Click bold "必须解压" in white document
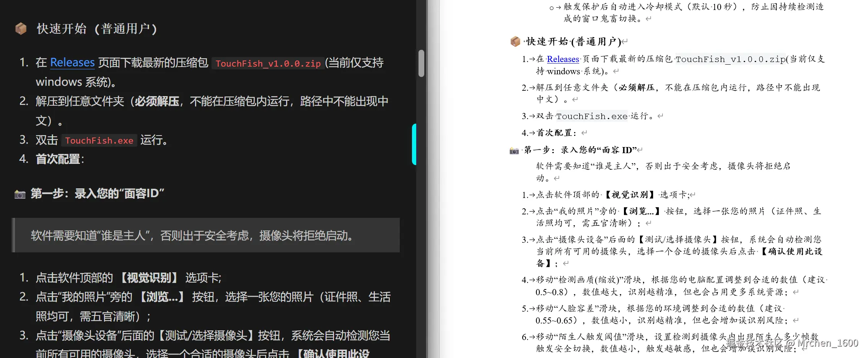868x358 pixels. pyautogui.click(x=637, y=88)
